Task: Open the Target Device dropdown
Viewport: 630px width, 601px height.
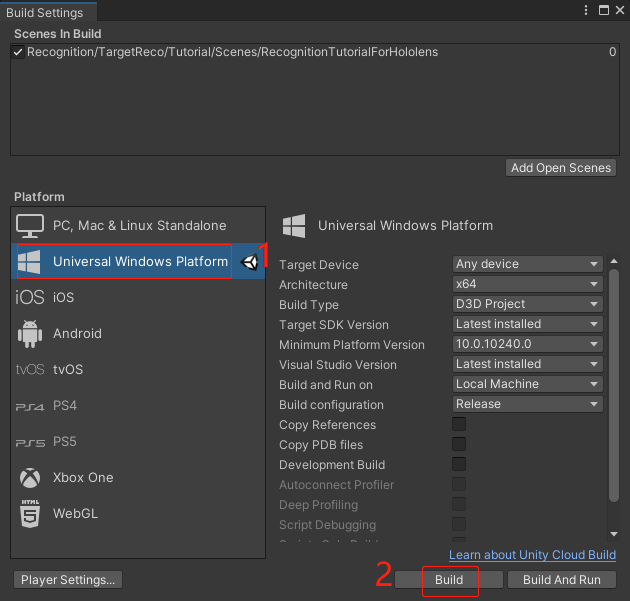Action: pyautogui.click(x=528, y=264)
